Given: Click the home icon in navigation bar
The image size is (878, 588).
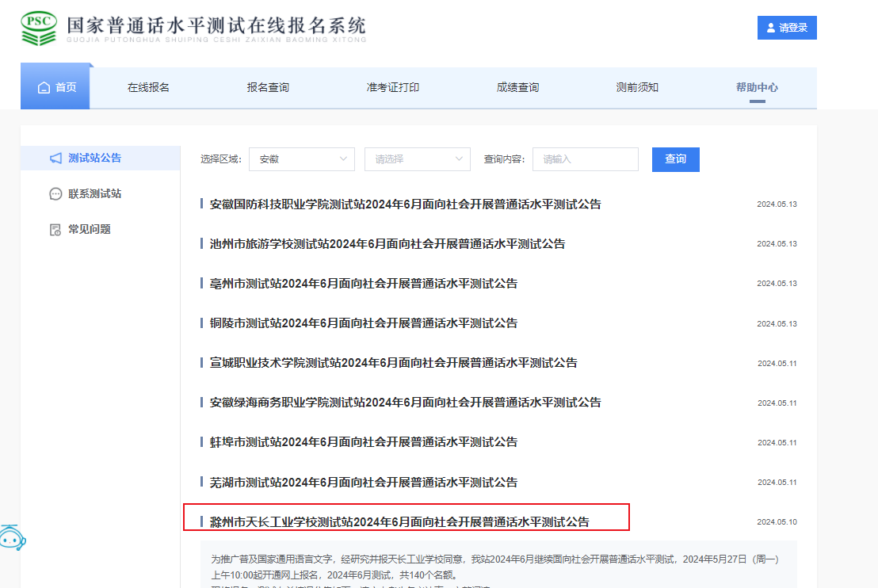Looking at the screenshot, I should (x=44, y=87).
